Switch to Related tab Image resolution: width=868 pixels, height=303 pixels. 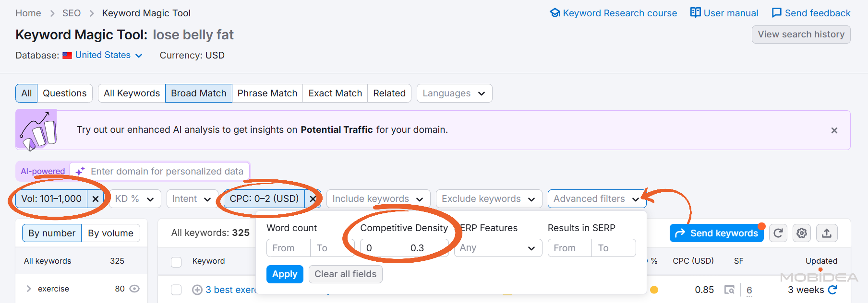coord(389,93)
